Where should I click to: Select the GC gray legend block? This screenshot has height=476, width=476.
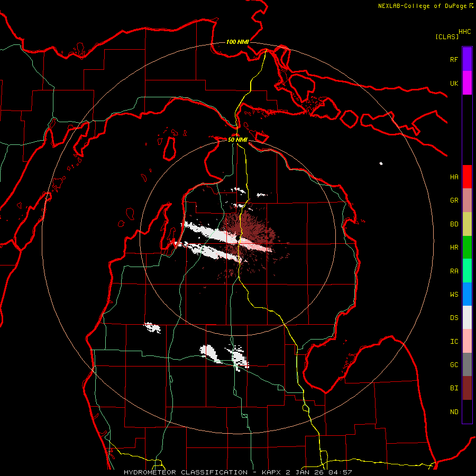(x=467, y=364)
